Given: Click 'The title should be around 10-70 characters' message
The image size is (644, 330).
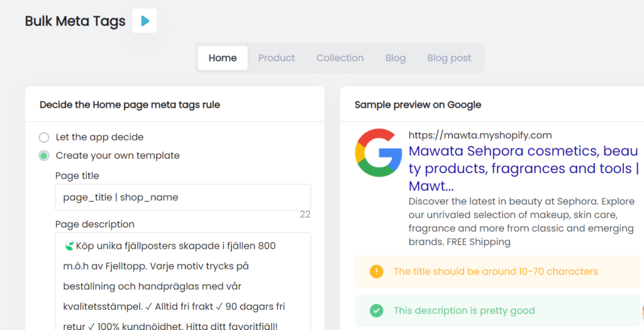Looking at the screenshot, I should click(496, 271).
